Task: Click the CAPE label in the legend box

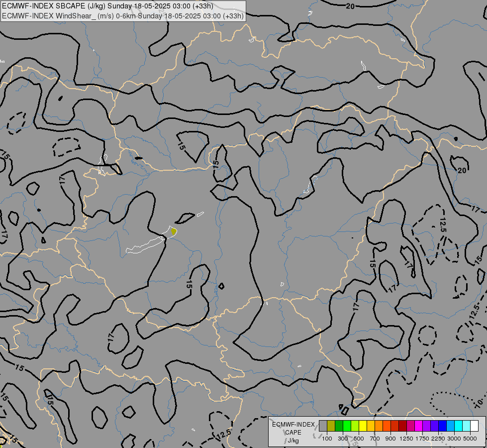Action: coord(293,433)
